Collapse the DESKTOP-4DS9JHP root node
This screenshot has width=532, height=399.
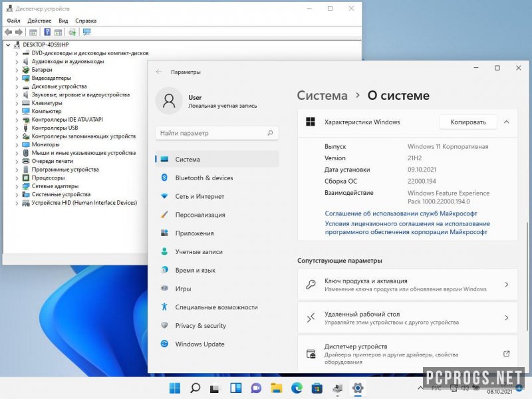8,45
